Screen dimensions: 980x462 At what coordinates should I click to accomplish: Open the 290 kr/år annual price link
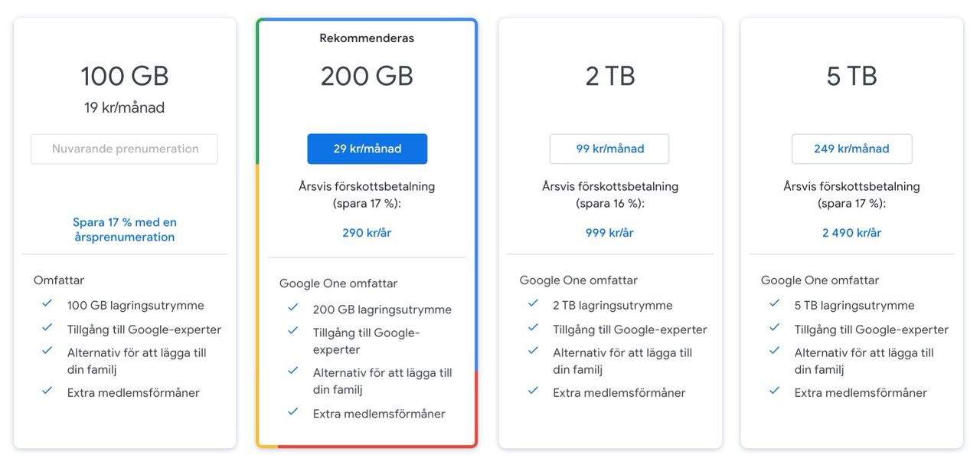pyautogui.click(x=367, y=232)
